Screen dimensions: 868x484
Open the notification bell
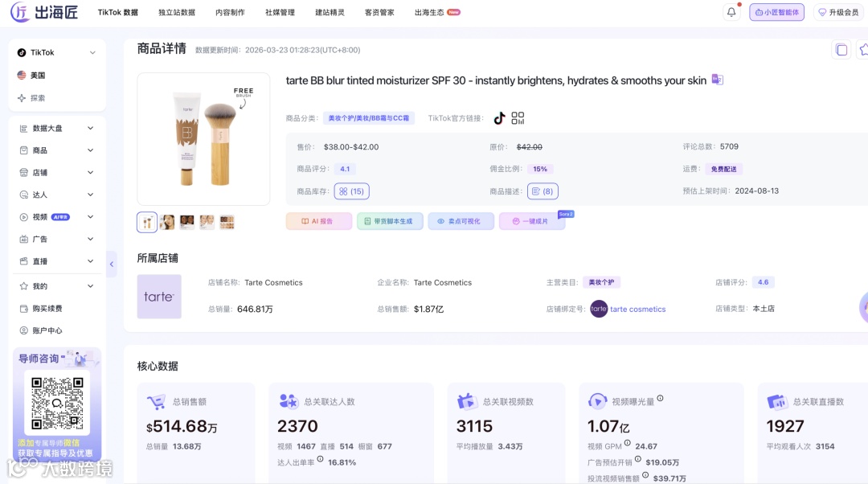point(731,12)
